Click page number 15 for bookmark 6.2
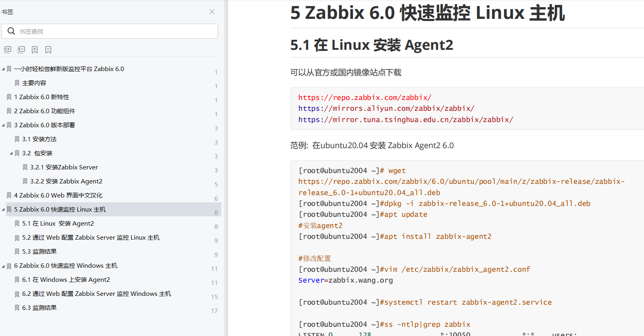Screen dimensions: 644x336 [214, 297]
